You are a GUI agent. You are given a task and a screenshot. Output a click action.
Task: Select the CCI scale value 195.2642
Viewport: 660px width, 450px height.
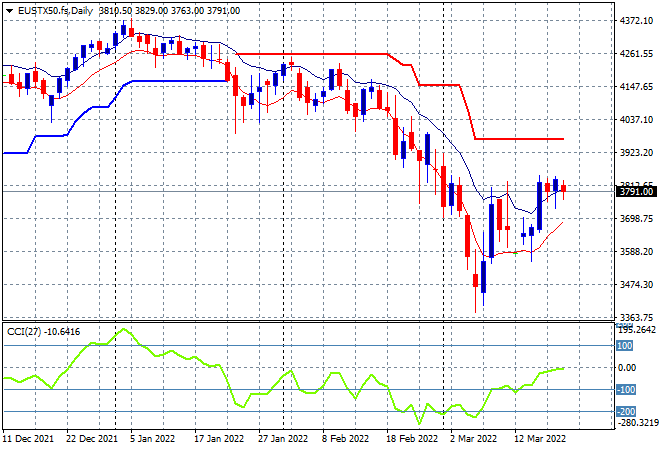tap(637, 330)
